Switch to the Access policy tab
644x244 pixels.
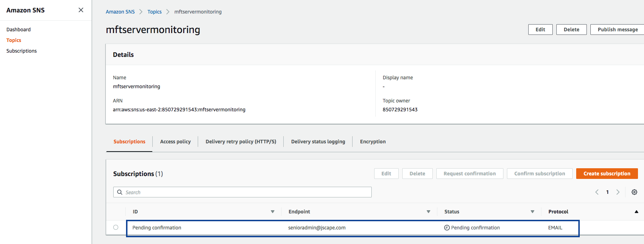175,142
